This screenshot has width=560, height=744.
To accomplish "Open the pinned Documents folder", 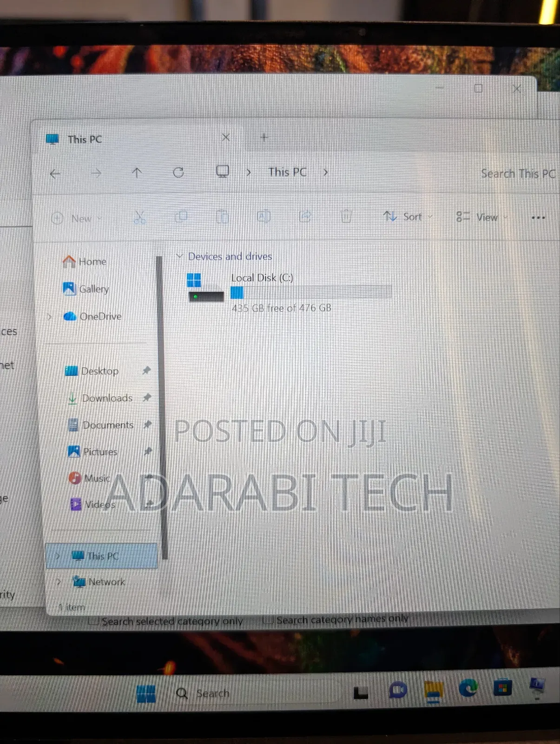I will coord(101,425).
